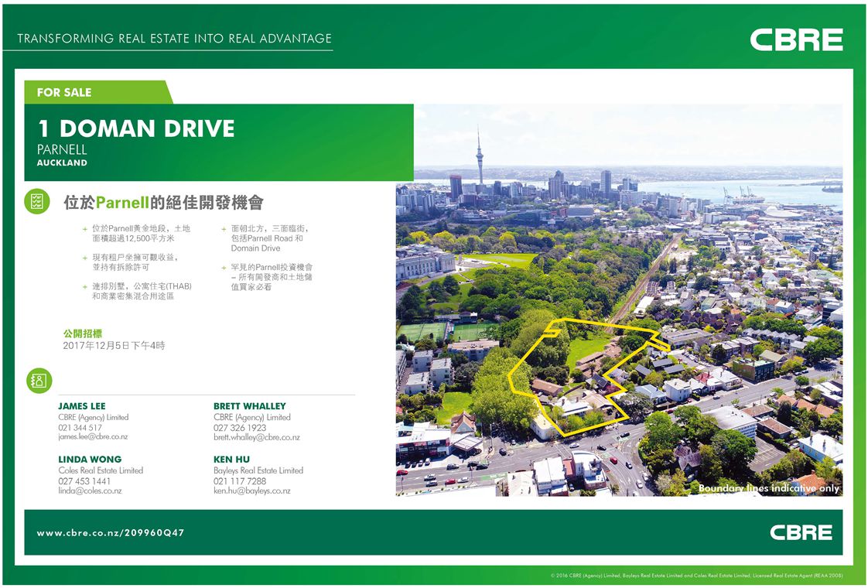Click 'Coles Real Estate Limited' under Linda Wong
The height and width of the screenshot is (588, 868).
click(x=101, y=470)
